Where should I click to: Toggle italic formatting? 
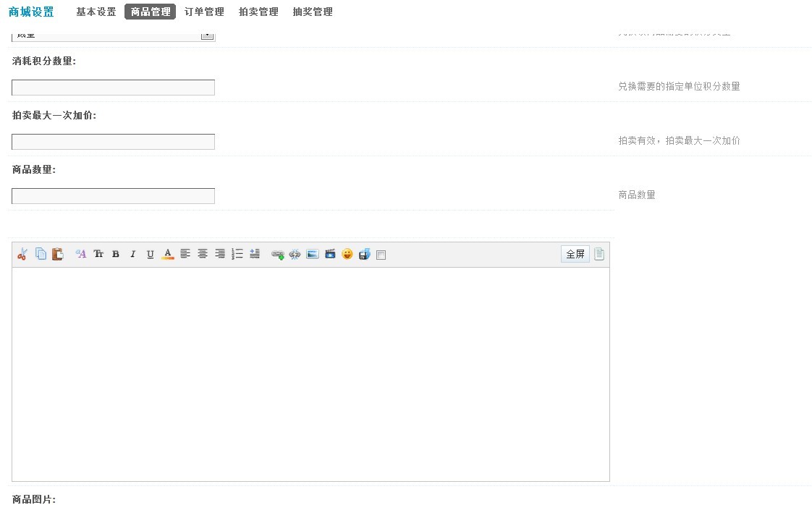point(132,255)
